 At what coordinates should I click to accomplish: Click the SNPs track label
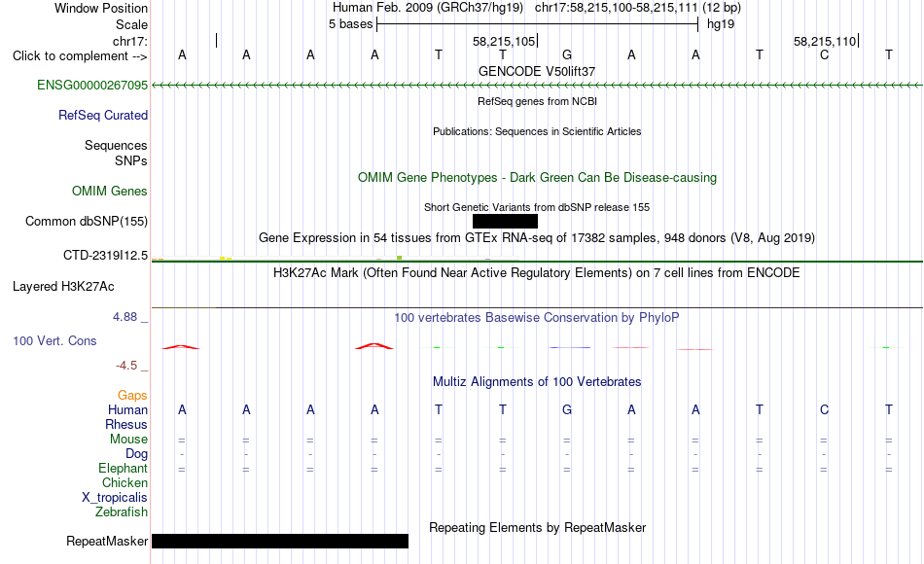pyautogui.click(x=131, y=160)
